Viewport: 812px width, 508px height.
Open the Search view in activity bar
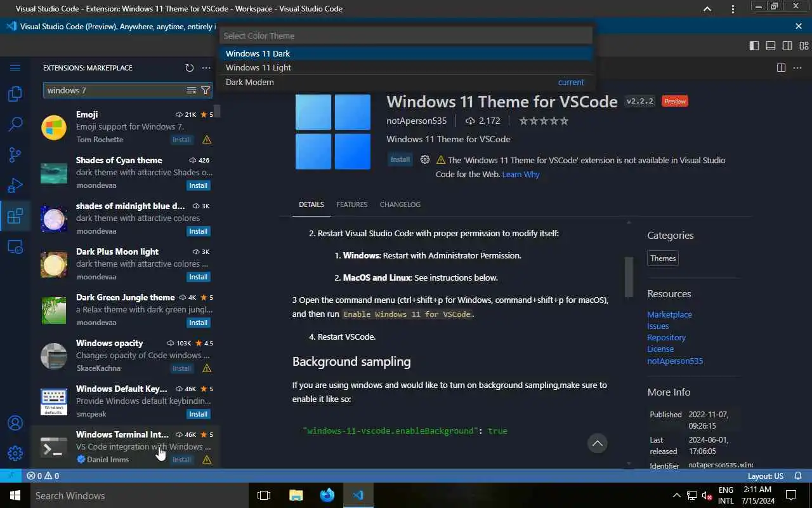point(15,124)
